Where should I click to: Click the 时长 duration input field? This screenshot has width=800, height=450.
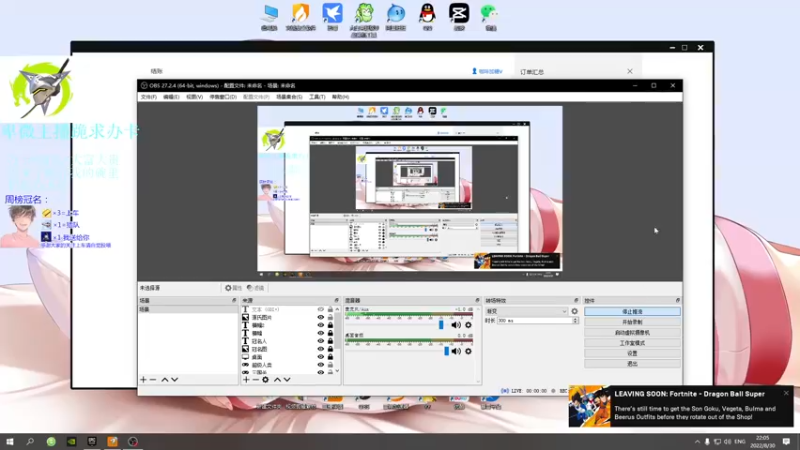(x=534, y=320)
